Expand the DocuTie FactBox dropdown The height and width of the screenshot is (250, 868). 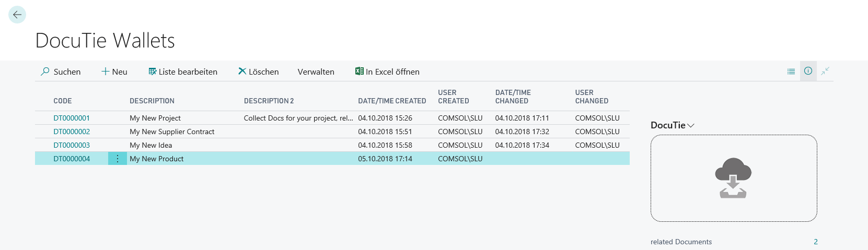pyautogui.click(x=673, y=125)
